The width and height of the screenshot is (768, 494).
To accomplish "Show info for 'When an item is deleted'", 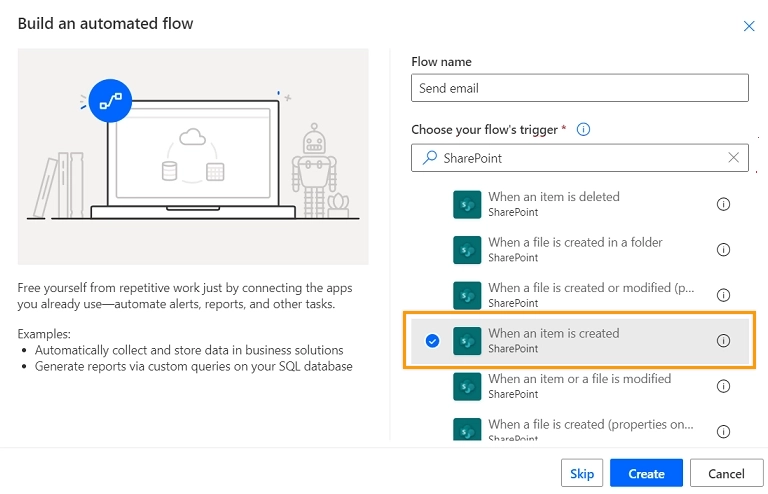I will point(723,204).
